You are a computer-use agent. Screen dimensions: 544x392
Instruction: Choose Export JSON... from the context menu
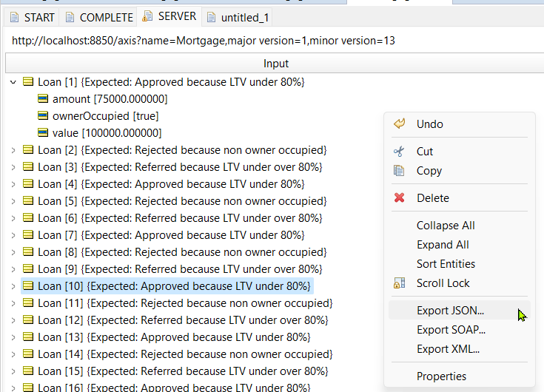(450, 311)
